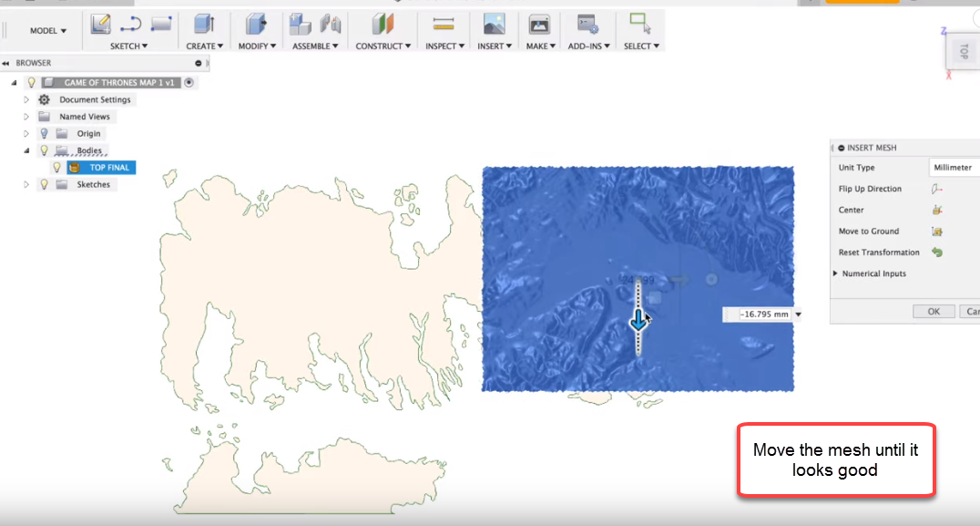Screen dimensions: 980x526
Task: Select the GAME OF THRONES MAP 1 v1 root
Action: 118,83
